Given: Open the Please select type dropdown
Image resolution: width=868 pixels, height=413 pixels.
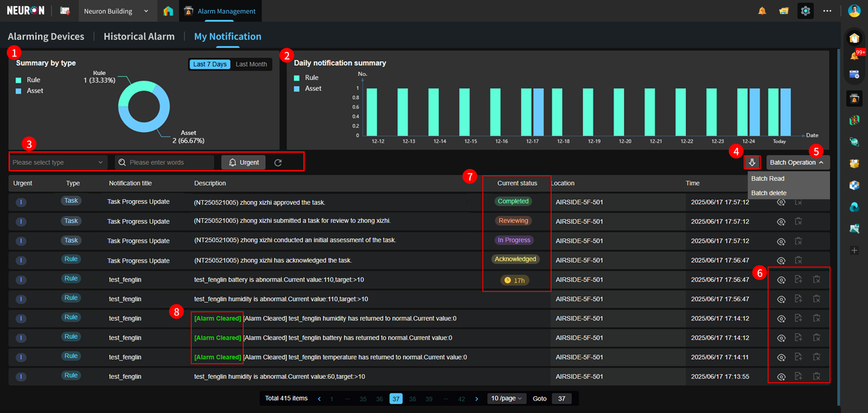Looking at the screenshot, I should click(58, 163).
